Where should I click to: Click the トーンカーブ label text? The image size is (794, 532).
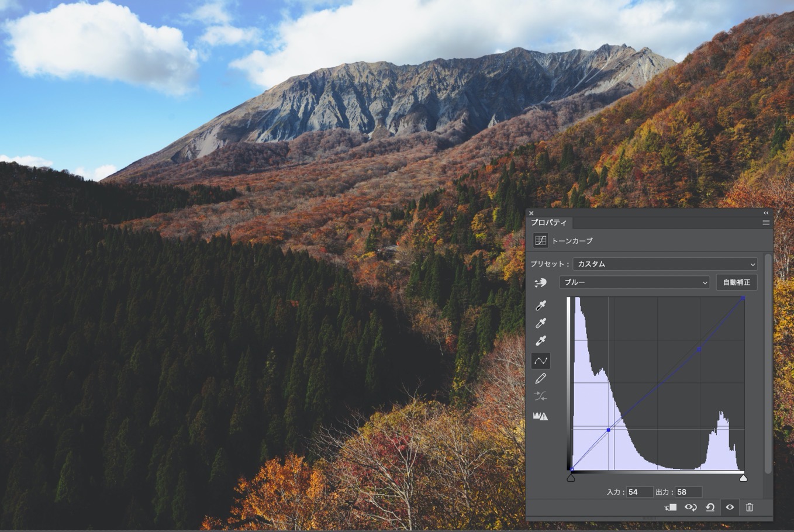click(x=572, y=241)
